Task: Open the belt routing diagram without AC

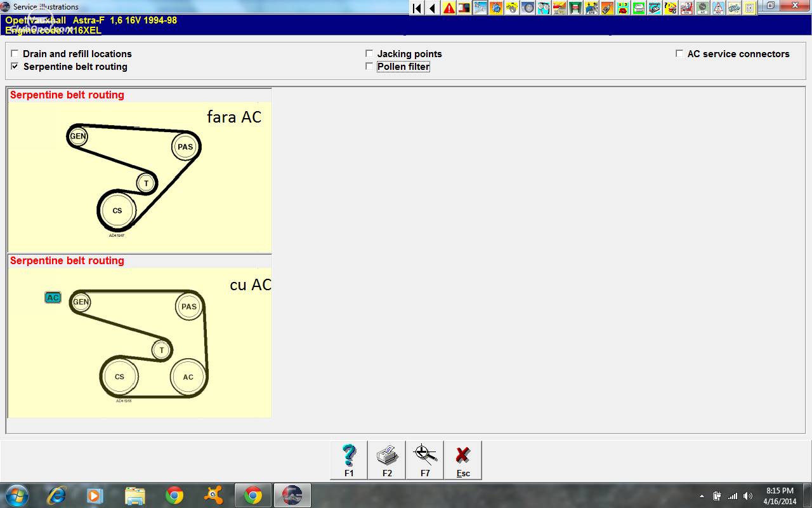Action: tap(140, 177)
